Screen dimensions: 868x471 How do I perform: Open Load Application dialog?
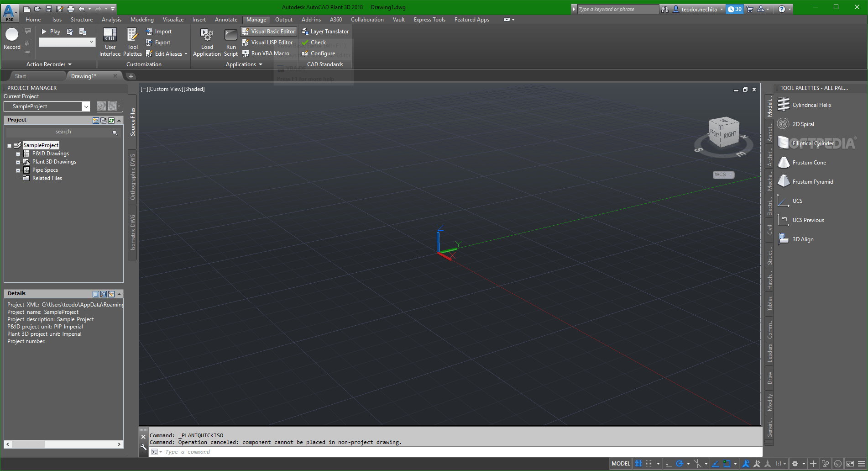click(207, 41)
